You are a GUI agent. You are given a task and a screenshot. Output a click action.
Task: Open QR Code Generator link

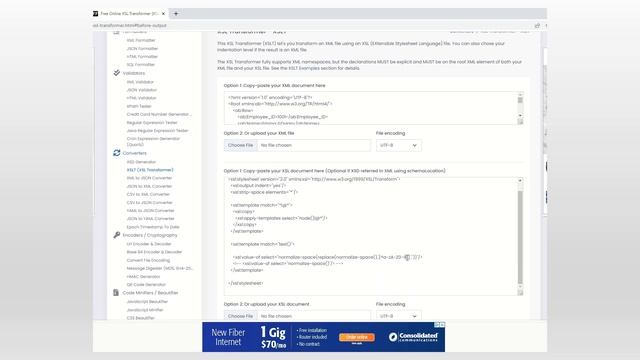(x=146, y=284)
